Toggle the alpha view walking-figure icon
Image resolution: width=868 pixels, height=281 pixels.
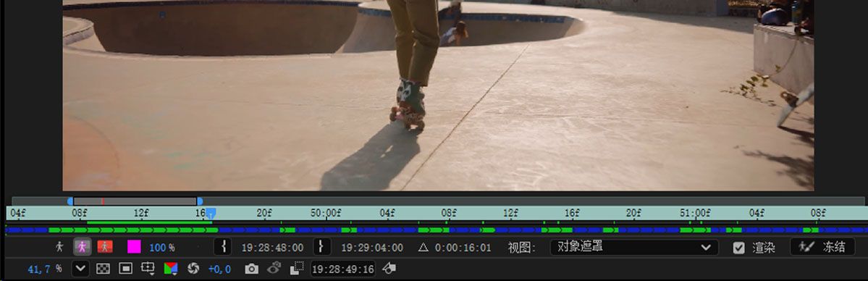pyautogui.click(x=60, y=247)
